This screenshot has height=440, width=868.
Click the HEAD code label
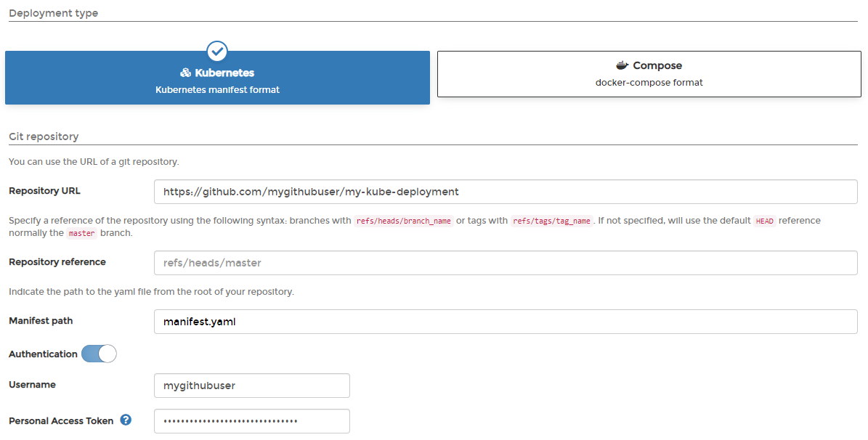click(x=764, y=221)
